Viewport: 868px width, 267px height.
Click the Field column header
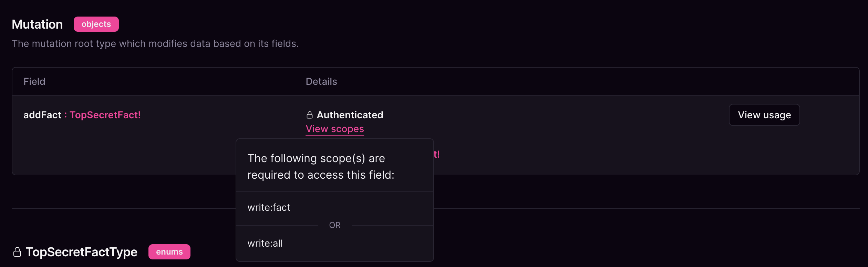(34, 81)
